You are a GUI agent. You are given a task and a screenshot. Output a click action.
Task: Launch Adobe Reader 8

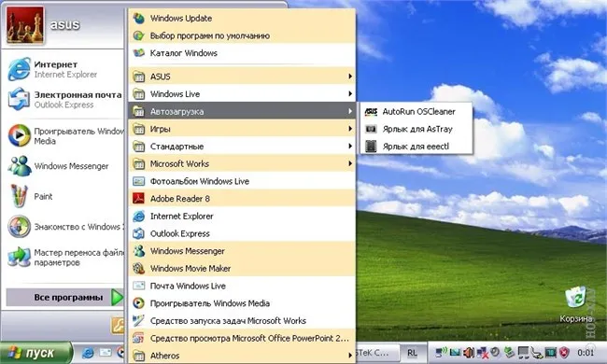242,199
